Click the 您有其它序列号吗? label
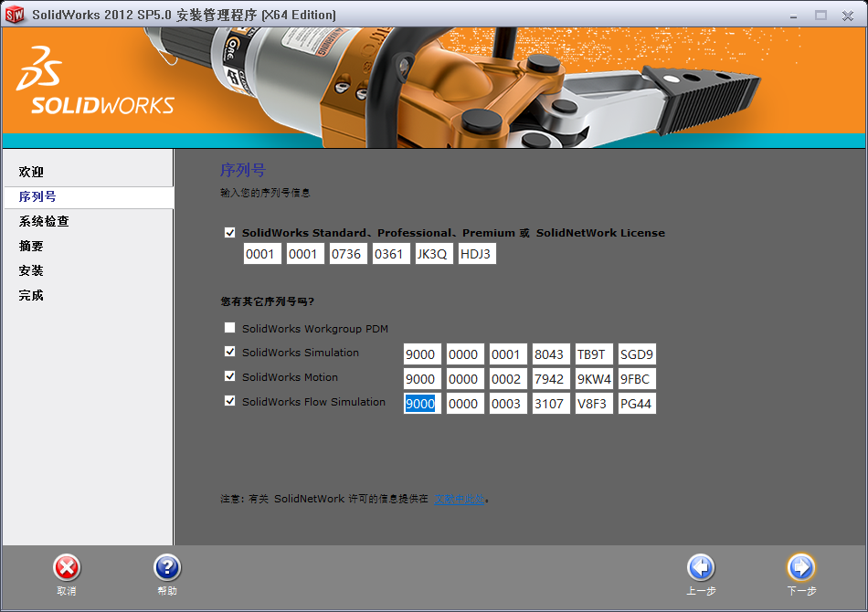This screenshot has width=868, height=612. (268, 301)
